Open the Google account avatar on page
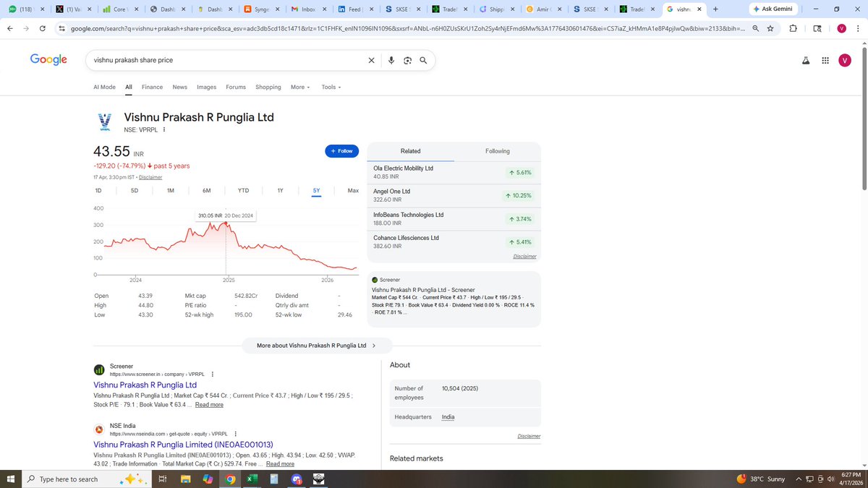868x488 pixels. coord(845,61)
